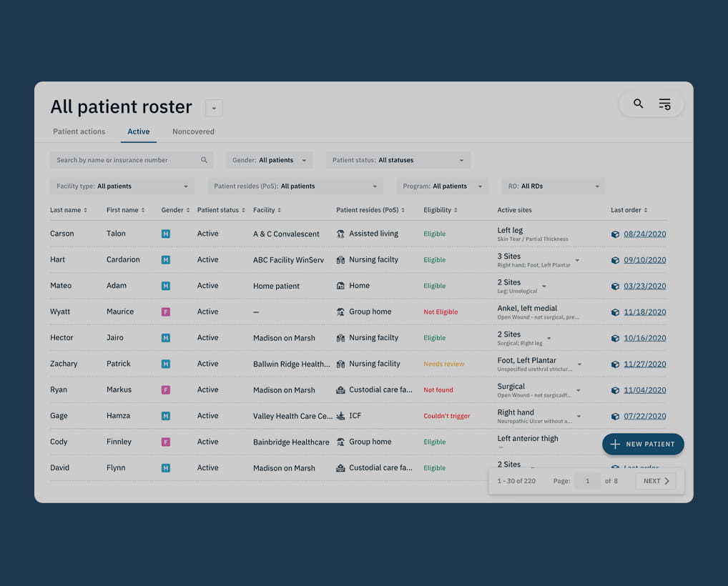Viewport: 728px width, 586px height.
Task: Click last name David in roster
Action: point(59,467)
